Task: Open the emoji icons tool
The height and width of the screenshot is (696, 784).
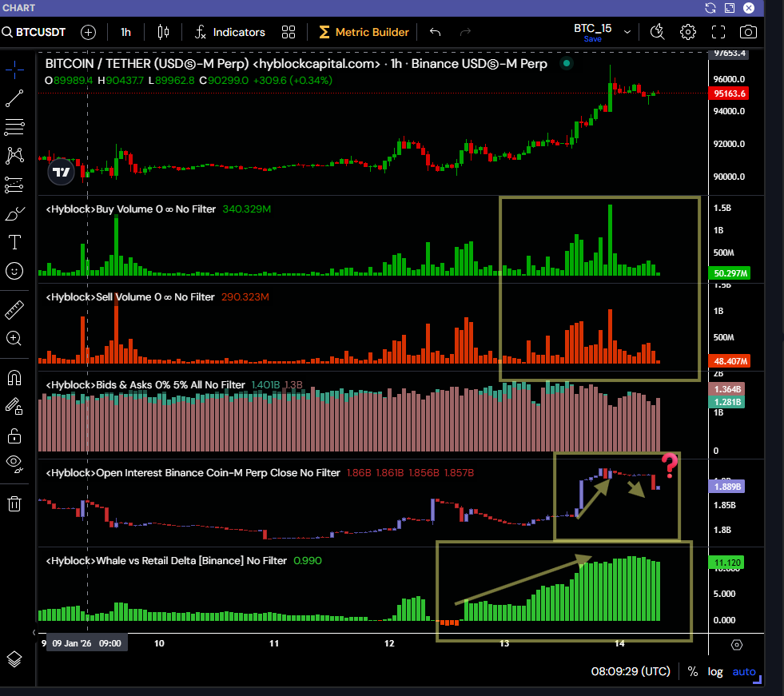Action: click(14, 271)
